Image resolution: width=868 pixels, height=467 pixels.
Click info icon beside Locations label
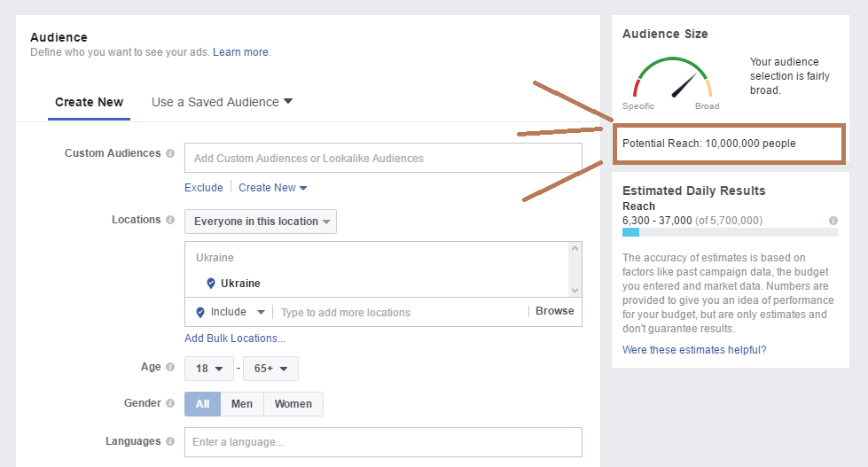click(170, 220)
